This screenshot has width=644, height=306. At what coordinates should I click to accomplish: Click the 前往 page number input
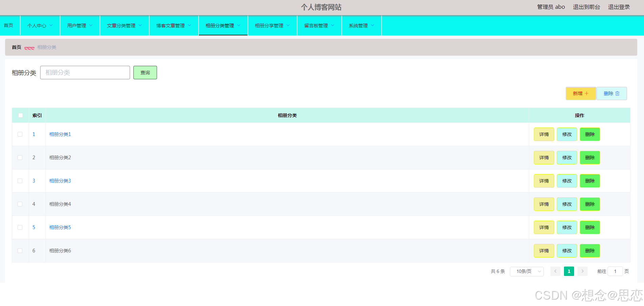coord(615,271)
